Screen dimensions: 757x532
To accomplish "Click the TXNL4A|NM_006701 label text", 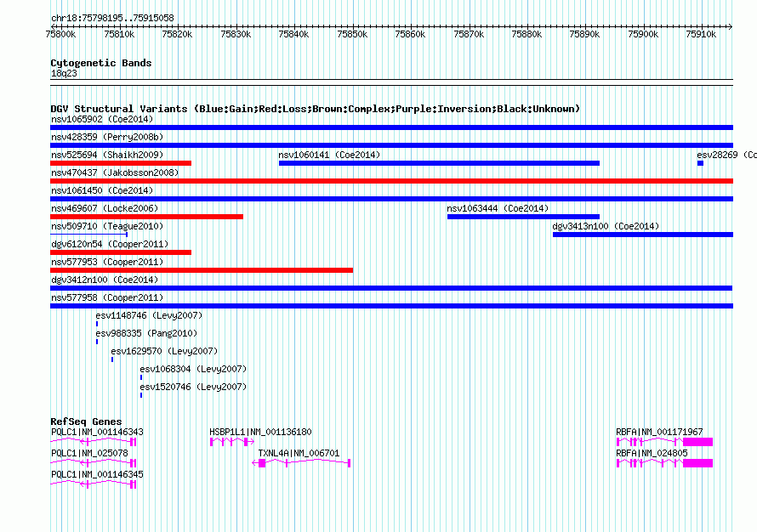I will tap(299, 453).
